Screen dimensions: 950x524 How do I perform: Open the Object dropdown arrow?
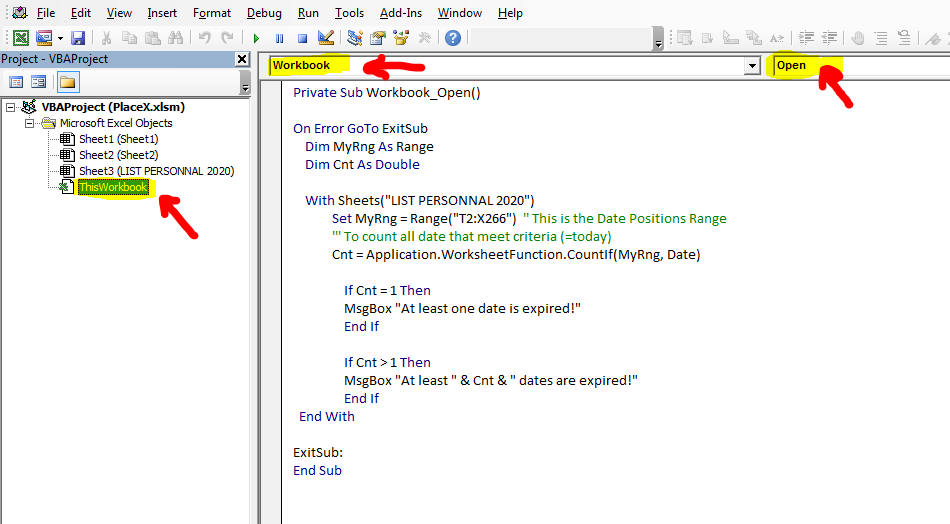click(752, 65)
